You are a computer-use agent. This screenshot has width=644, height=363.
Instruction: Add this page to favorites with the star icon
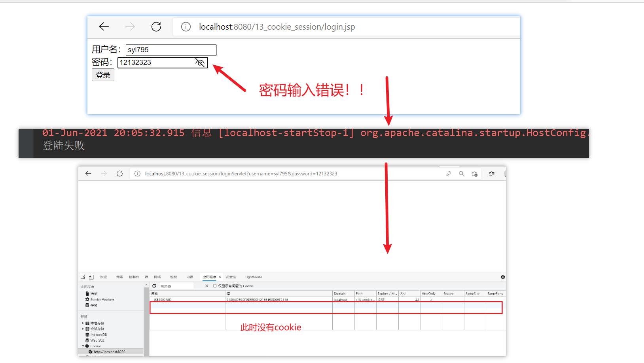(475, 174)
